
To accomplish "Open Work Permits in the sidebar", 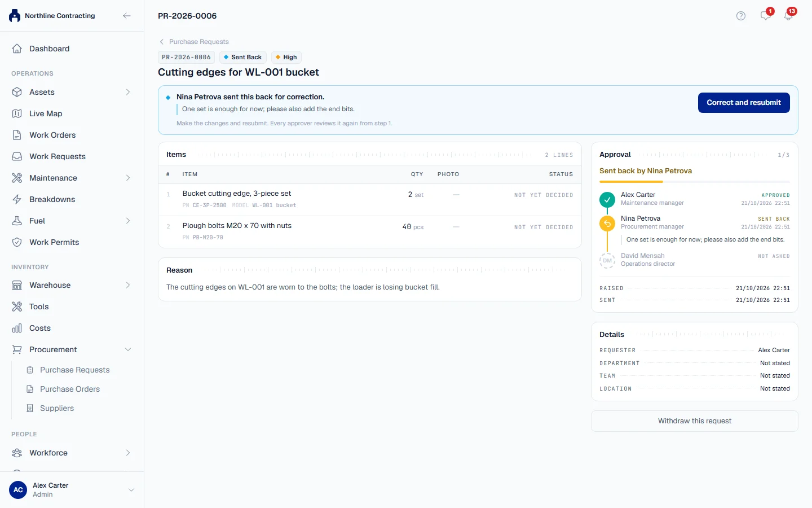I will pos(72,242).
